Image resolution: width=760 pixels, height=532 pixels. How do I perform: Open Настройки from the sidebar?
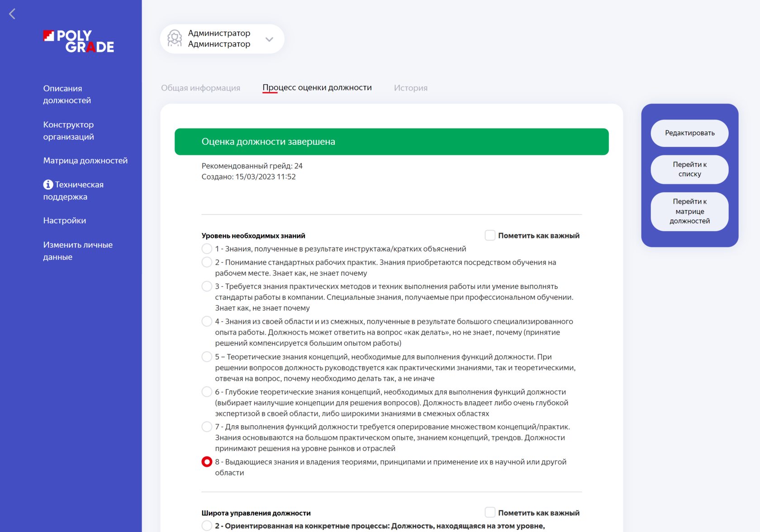pos(65,221)
